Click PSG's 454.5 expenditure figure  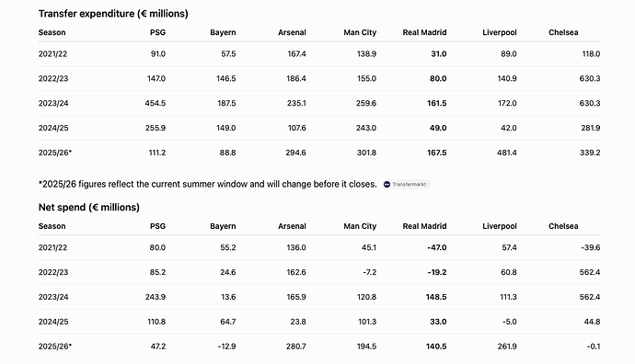(156, 103)
